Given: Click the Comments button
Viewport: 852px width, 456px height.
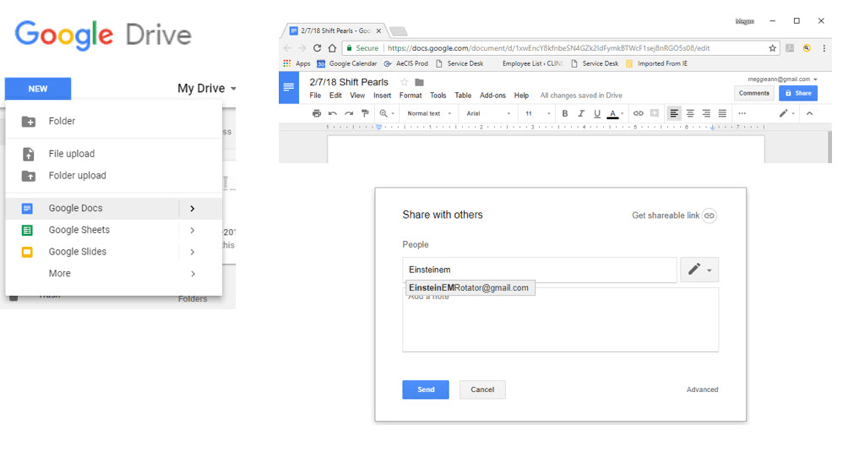Looking at the screenshot, I should click(754, 93).
